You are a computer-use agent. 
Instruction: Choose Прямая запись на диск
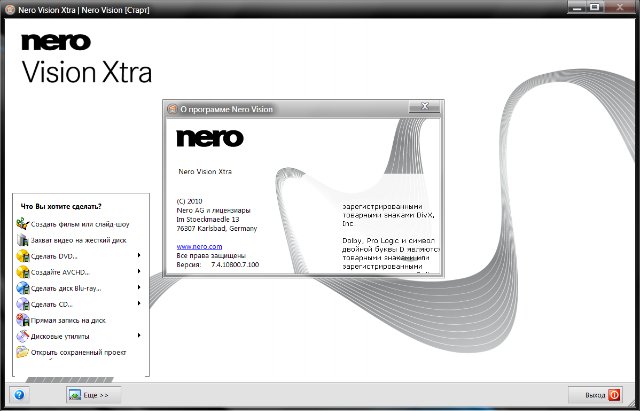tap(68, 320)
